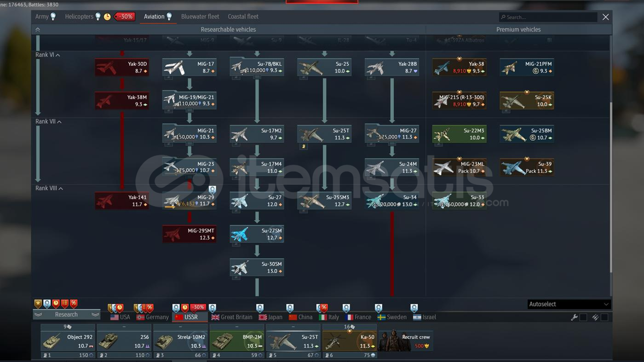
Task: Switch nation to Great Britain
Action: tap(231, 317)
